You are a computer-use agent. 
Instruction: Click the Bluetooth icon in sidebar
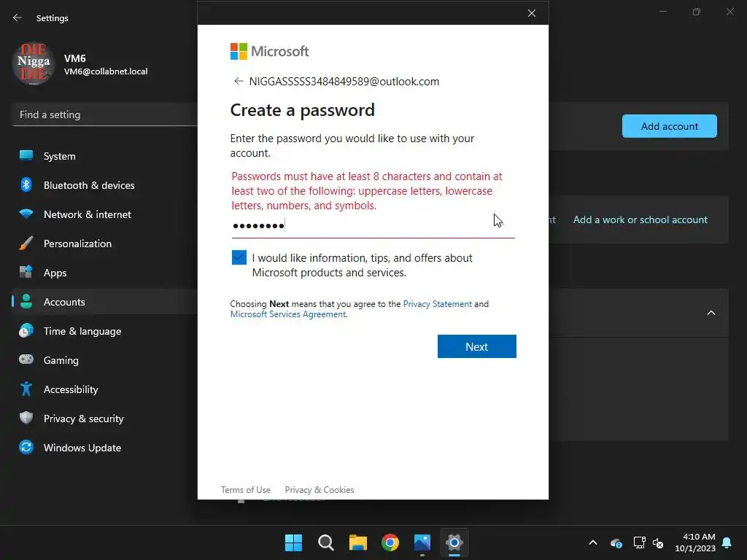click(x=26, y=184)
